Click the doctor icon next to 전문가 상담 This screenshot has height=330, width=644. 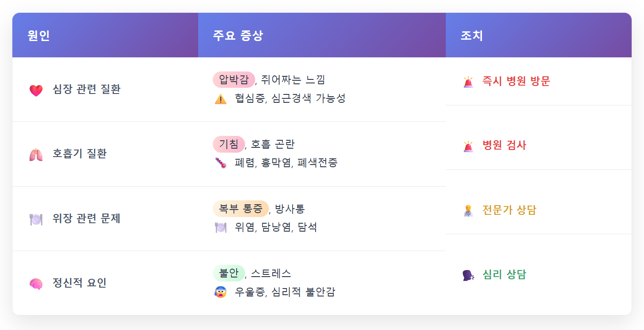click(468, 211)
